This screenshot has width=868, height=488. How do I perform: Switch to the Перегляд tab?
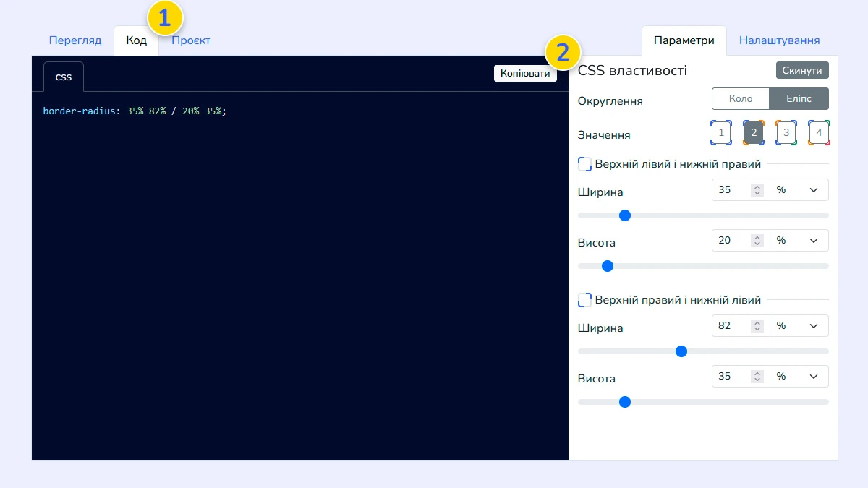click(x=75, y=40)
